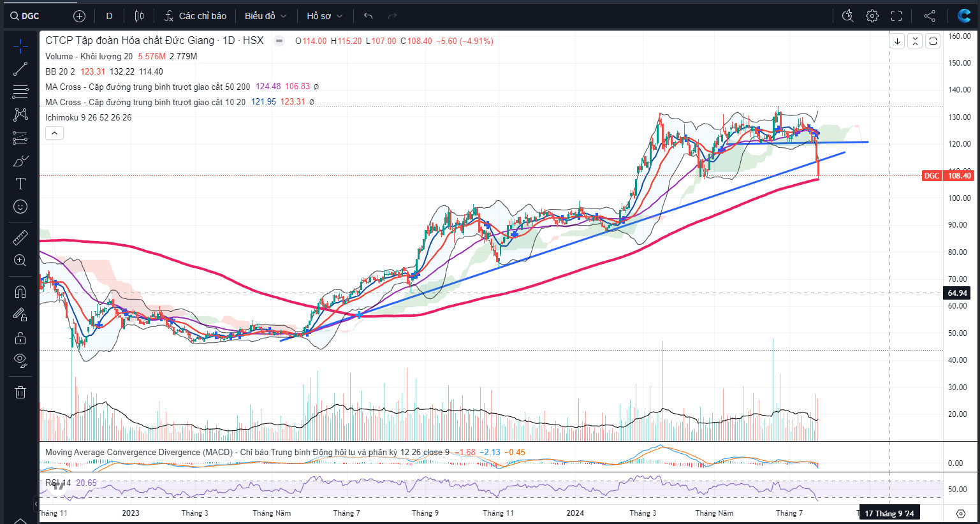
Task: Open the candlestick chart style menu
Action: [x=139, y=16]
